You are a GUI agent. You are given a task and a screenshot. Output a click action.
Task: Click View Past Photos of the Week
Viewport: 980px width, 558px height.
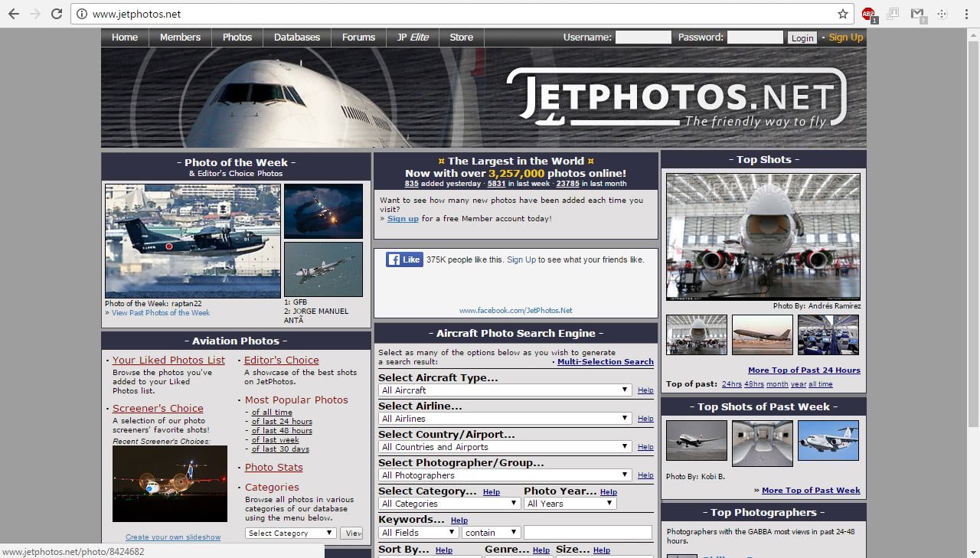(161, 313)
